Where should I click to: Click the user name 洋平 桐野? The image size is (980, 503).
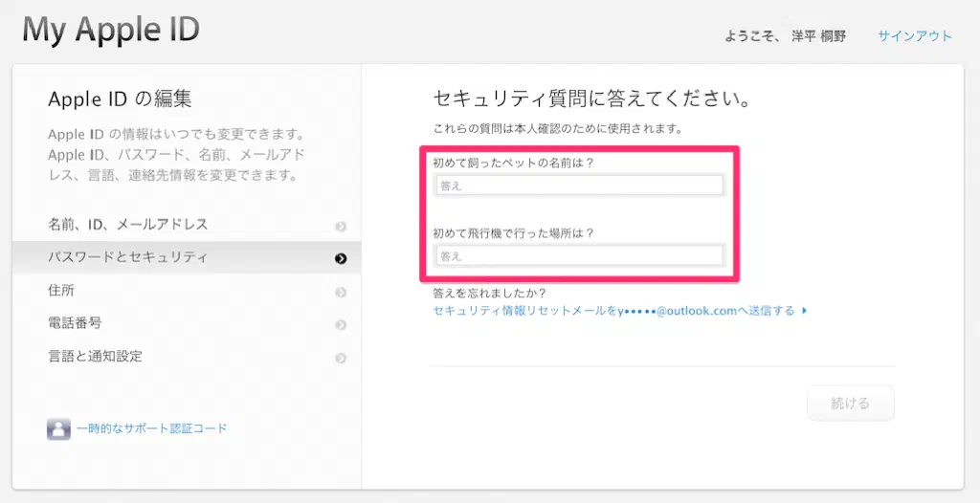818,36
